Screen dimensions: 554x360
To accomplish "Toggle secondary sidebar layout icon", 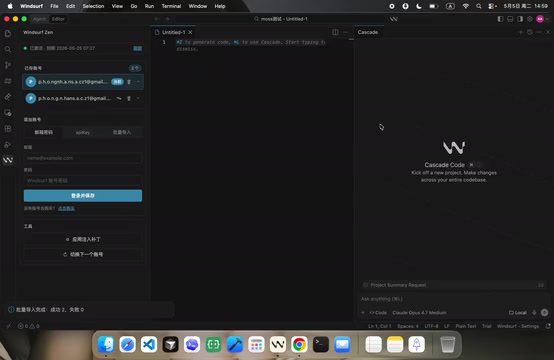I will pos(520,19).
